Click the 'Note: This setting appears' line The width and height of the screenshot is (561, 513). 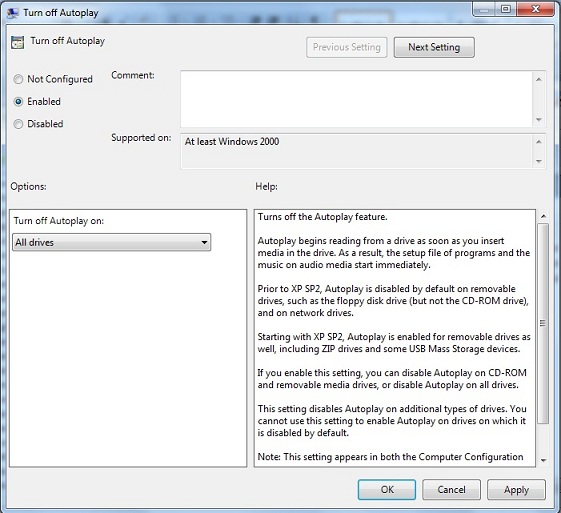390,457
